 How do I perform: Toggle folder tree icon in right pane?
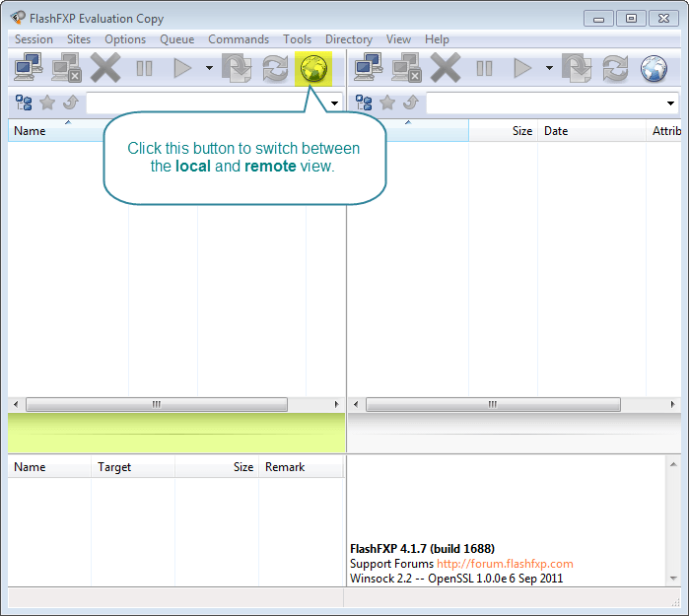click(364, 103)
